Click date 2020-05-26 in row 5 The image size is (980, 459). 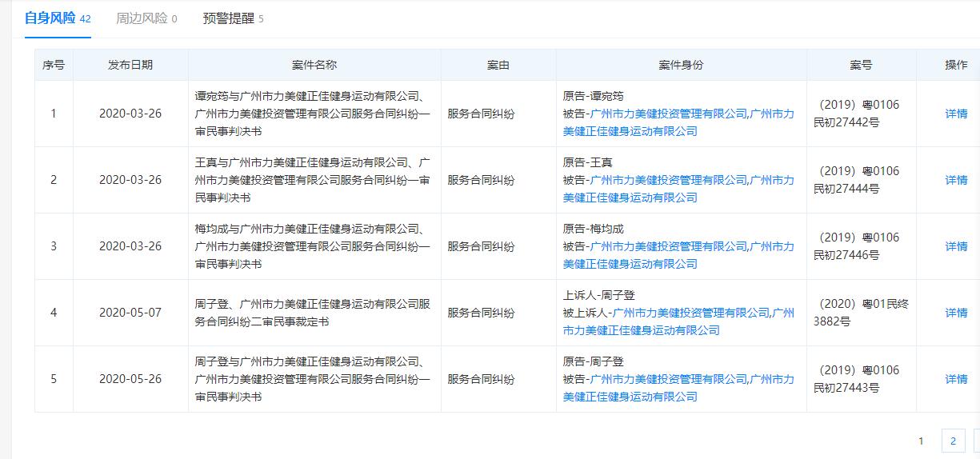(x=130, y=379)
